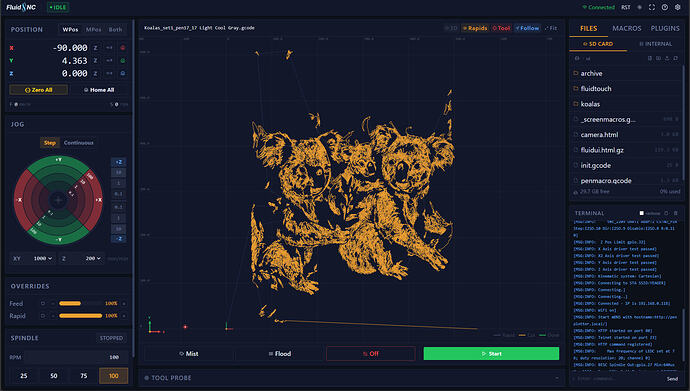Click the round status dot icon beside RST
This screenshot has width=690, height=391.
click(639, 7)
